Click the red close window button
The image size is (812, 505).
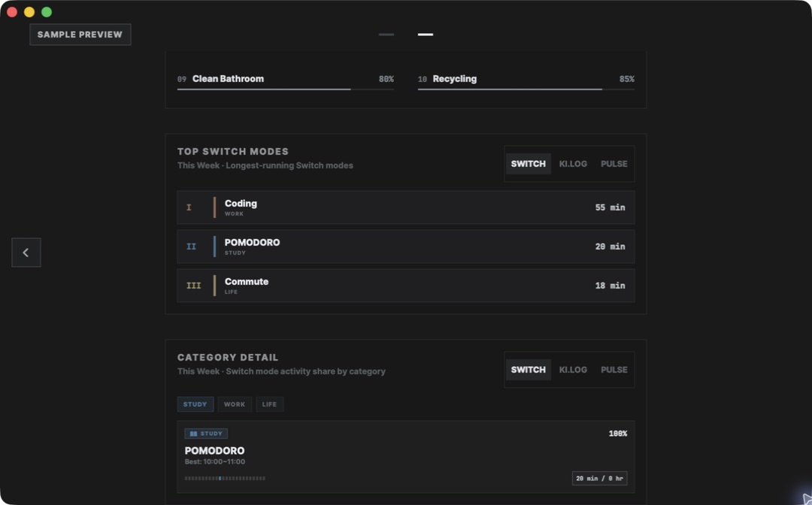tap(12, 12)
